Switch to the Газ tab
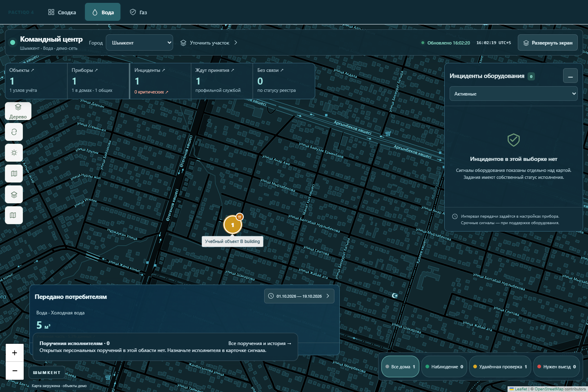The height and width of the screenshot is (392, 588). click(x=138, y=12)
